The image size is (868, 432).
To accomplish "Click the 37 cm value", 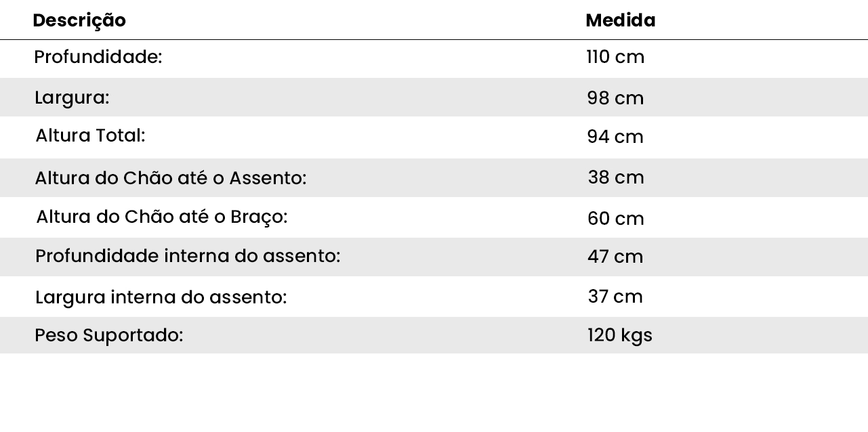I will coord(615,297).
